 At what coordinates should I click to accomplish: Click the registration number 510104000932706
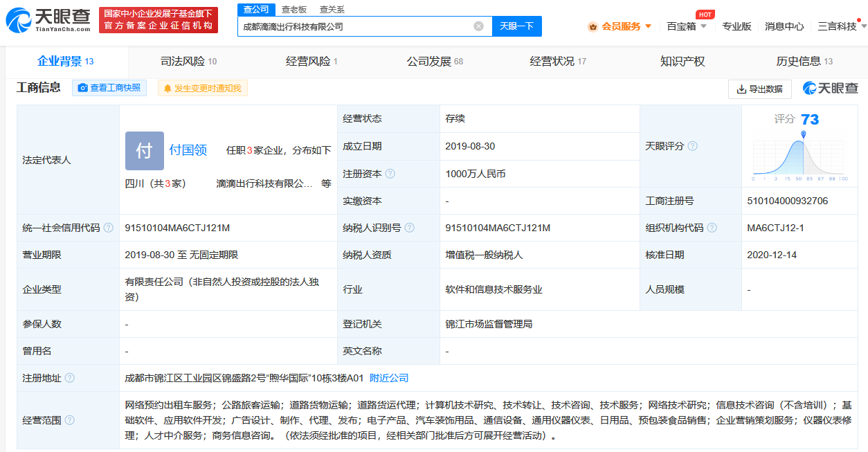click(788, 201)
